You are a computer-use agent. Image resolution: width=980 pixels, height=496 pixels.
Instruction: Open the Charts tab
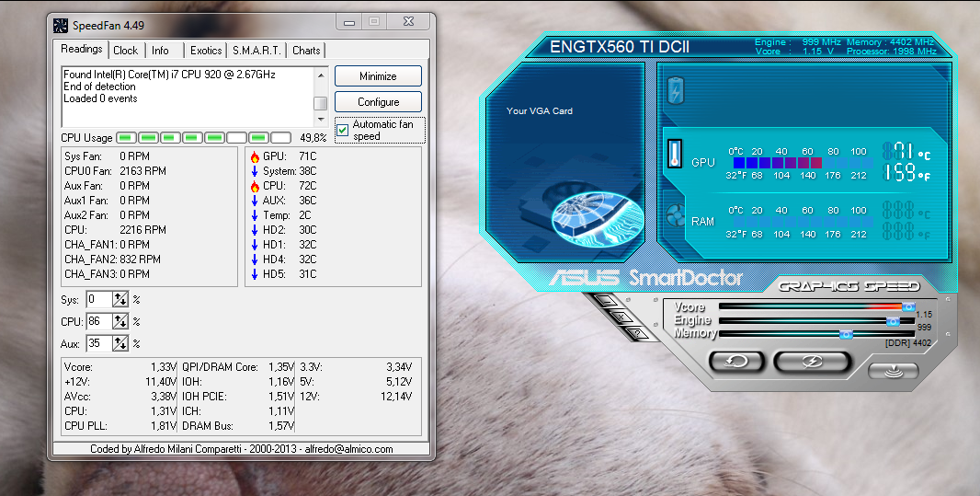(306, 51)
